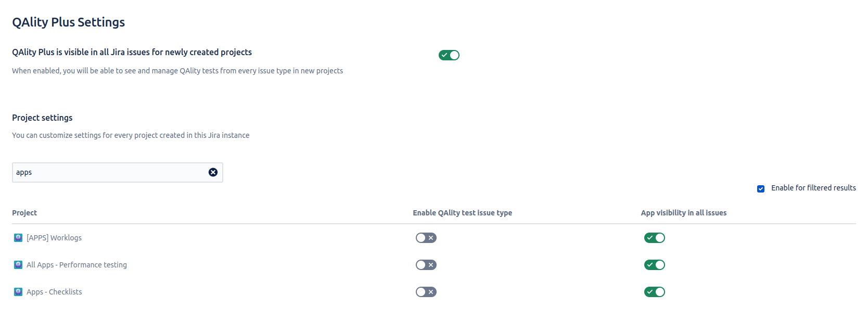Disable app visibility for All Apps - Performance testing
This screenshot has width=868, height=333.
pos(655,265)
